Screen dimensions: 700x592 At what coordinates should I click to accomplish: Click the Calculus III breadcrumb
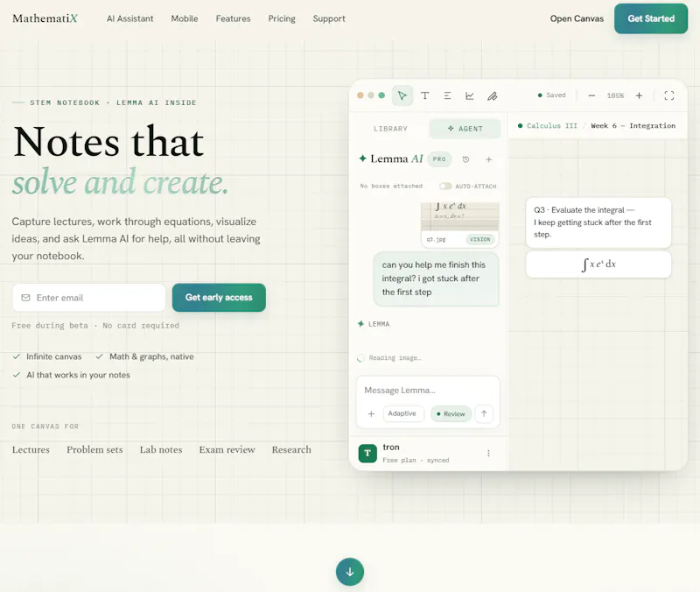click(x=552, y=125)
